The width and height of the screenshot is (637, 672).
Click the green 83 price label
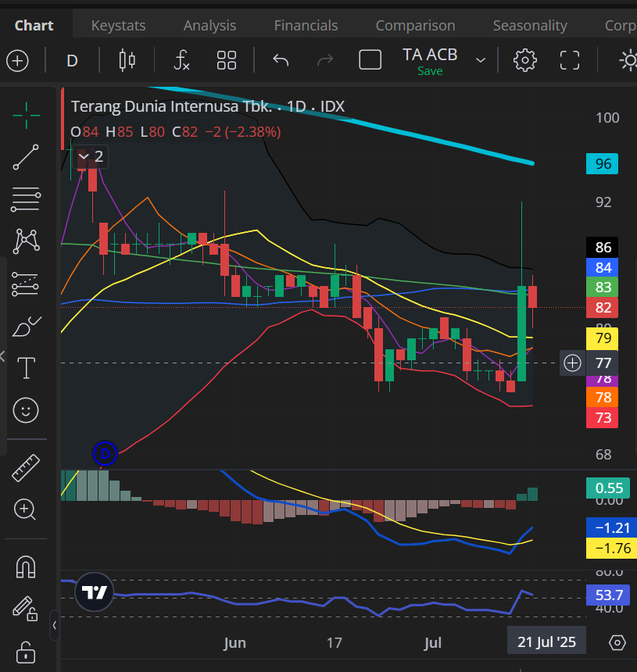(603, 287)
